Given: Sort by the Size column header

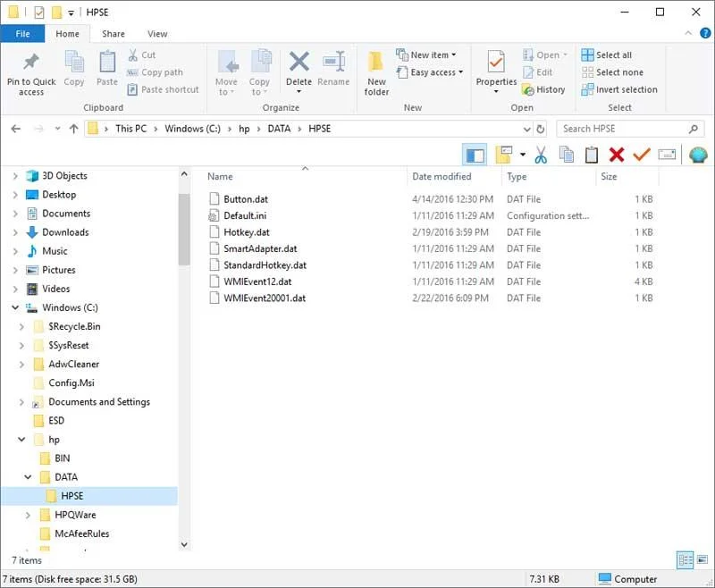Looking at the screenshot, I should coord(609,177).
